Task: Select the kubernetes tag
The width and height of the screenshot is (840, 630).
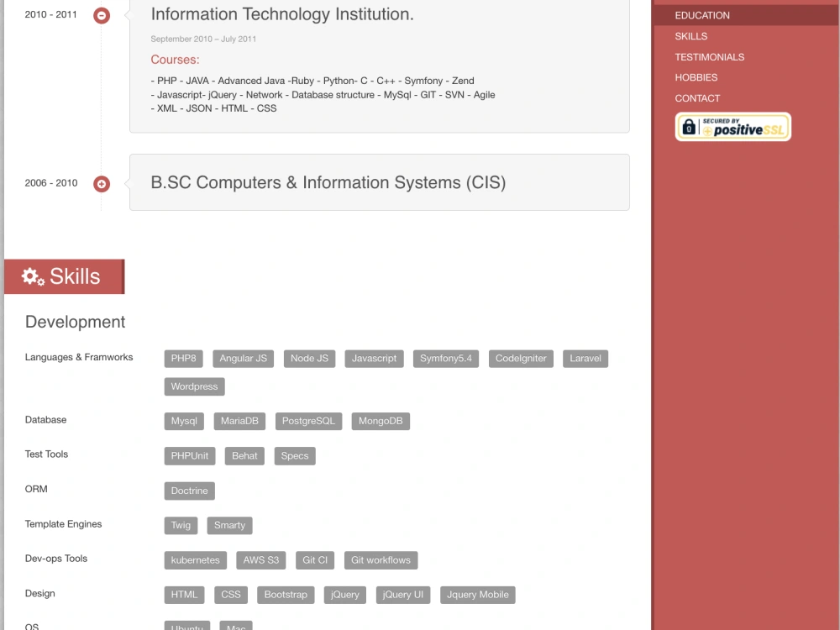Action: [195, 560]
